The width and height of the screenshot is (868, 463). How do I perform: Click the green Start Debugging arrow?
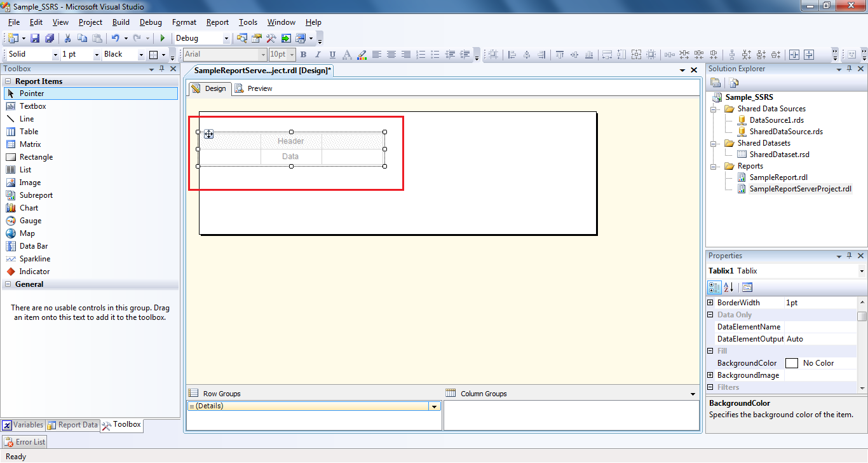click(163, 38)
